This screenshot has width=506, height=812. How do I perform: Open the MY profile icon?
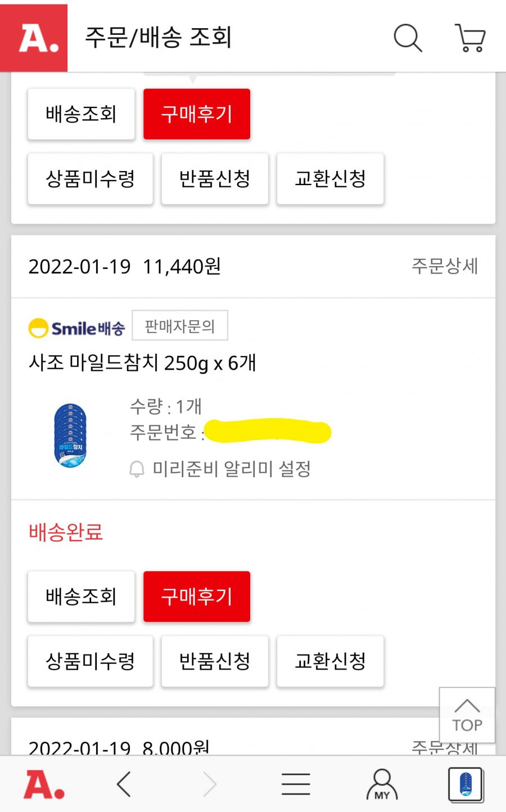tap(382, 784)
